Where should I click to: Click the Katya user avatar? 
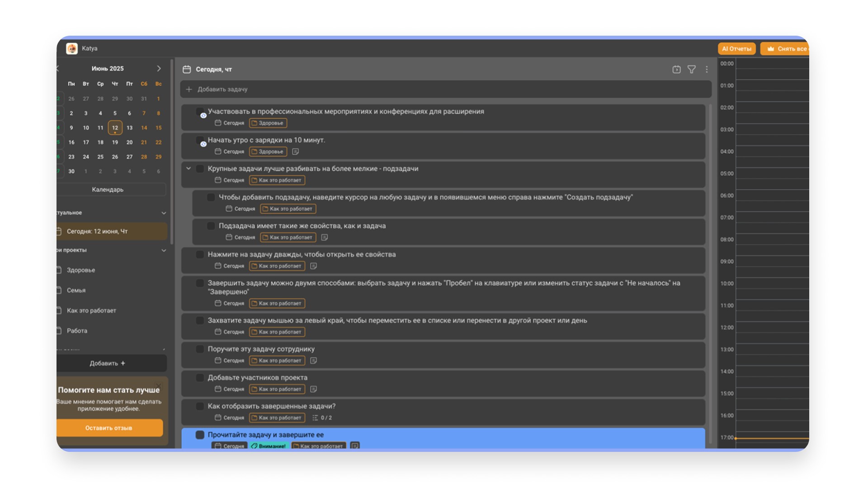[72, 48]
